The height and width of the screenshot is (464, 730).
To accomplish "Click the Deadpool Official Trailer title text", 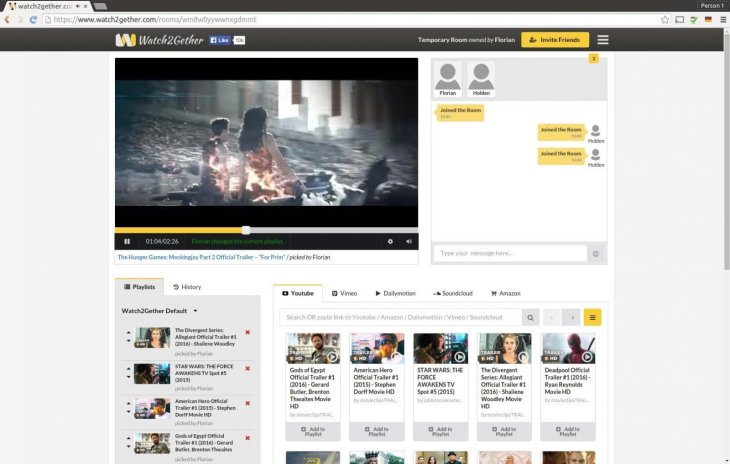I will pos(567,381).
